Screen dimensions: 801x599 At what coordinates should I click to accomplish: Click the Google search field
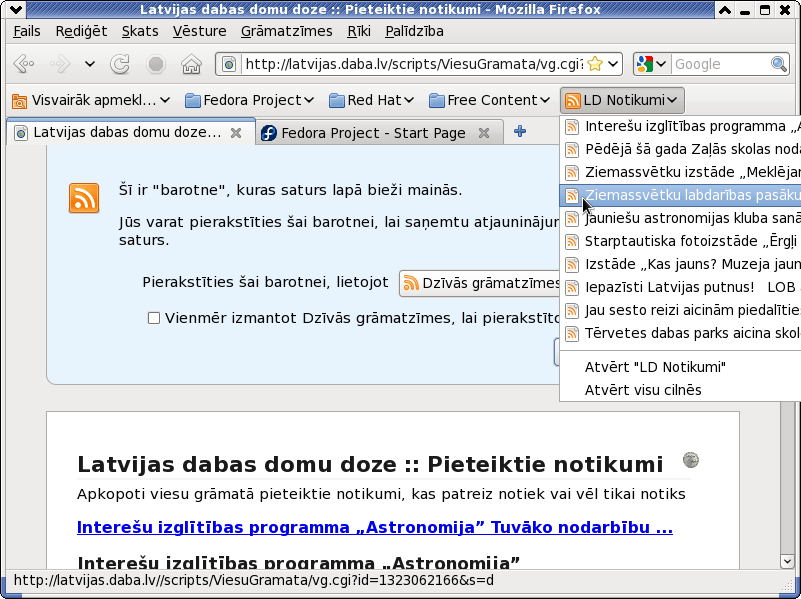tap(720, 64)
